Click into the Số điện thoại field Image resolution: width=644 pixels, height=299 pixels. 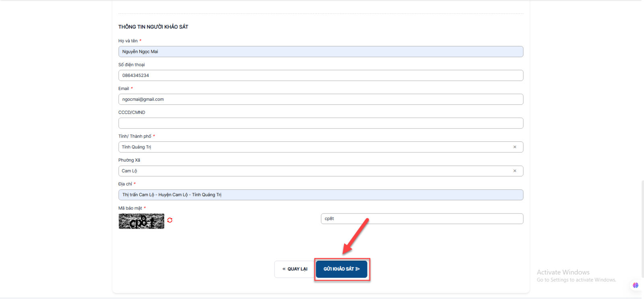[x=320, y=75]
